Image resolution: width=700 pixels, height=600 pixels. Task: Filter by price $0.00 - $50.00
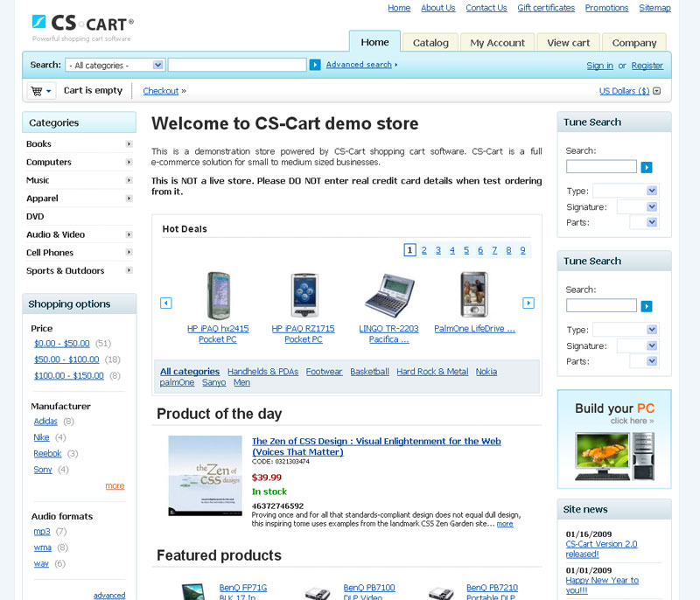coord(62,344)
